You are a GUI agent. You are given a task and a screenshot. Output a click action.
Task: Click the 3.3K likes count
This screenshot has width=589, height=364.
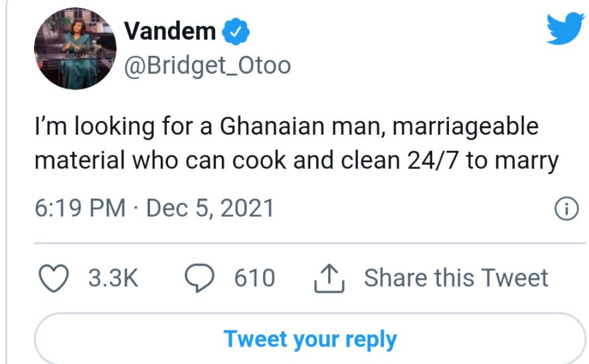[113, 278]
